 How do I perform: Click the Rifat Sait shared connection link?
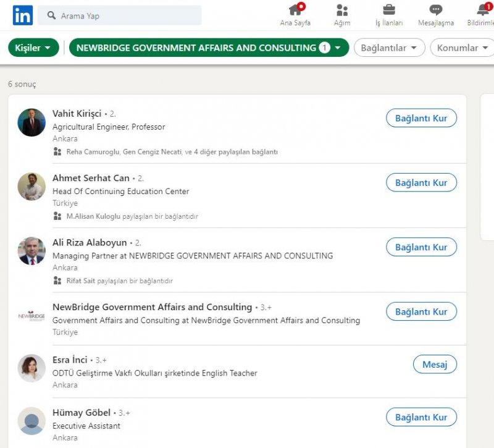click(119, 281)
